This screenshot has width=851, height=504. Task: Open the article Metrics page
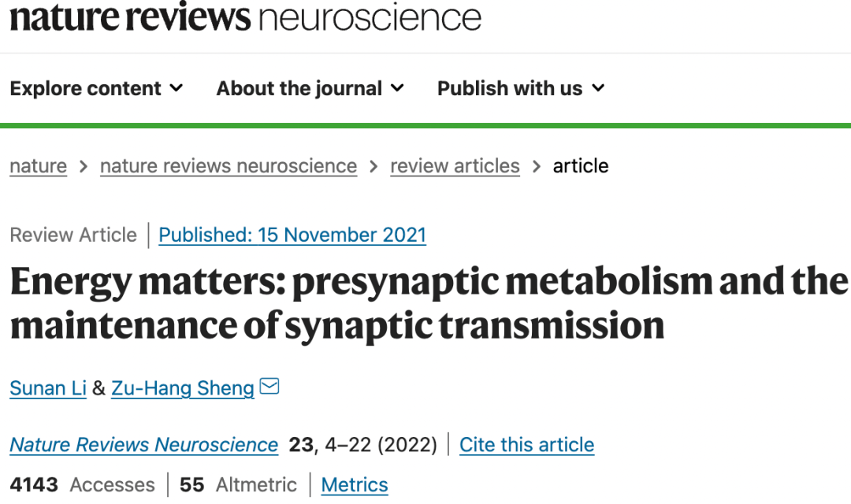(355, 485)
